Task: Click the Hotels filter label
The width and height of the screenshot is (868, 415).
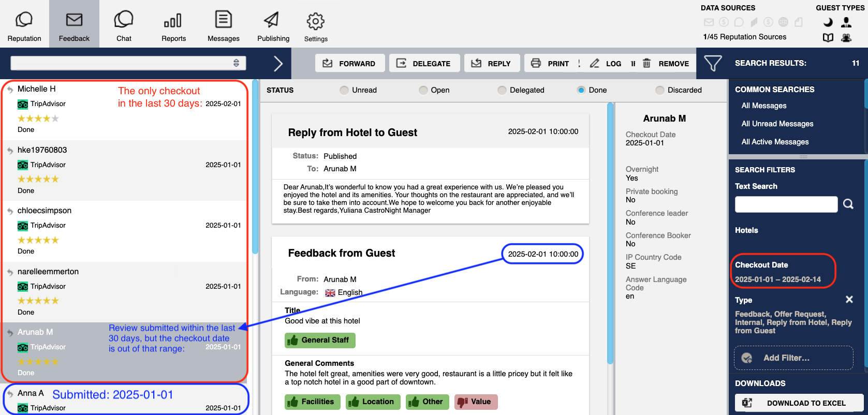Action: pyautogui.click(x=746, y=230)
